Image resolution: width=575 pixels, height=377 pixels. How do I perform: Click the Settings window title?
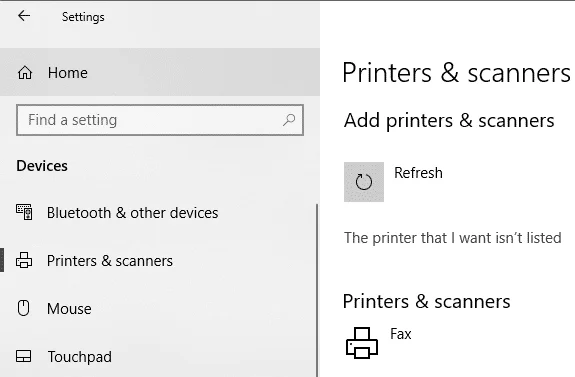83,17
